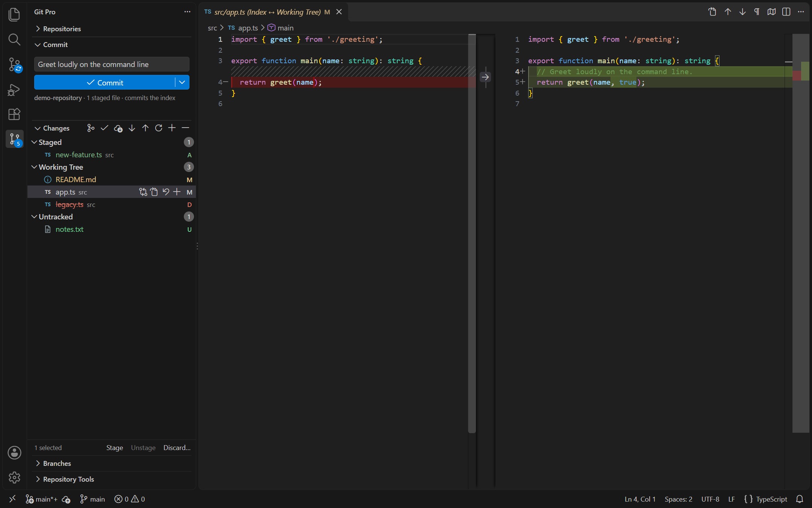The image size is (812, 508).
Task: Stage app.ts with its plus icon
Action: (177, 192)
